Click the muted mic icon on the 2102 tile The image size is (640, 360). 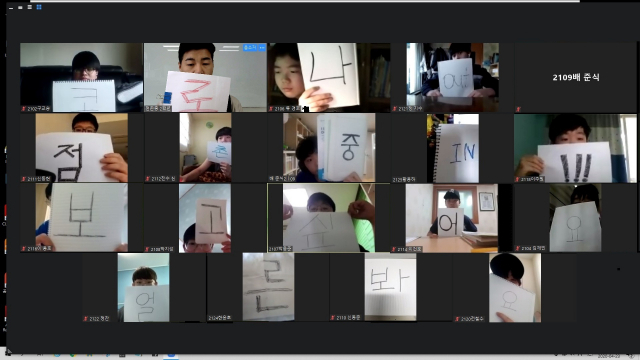[24, 109]
